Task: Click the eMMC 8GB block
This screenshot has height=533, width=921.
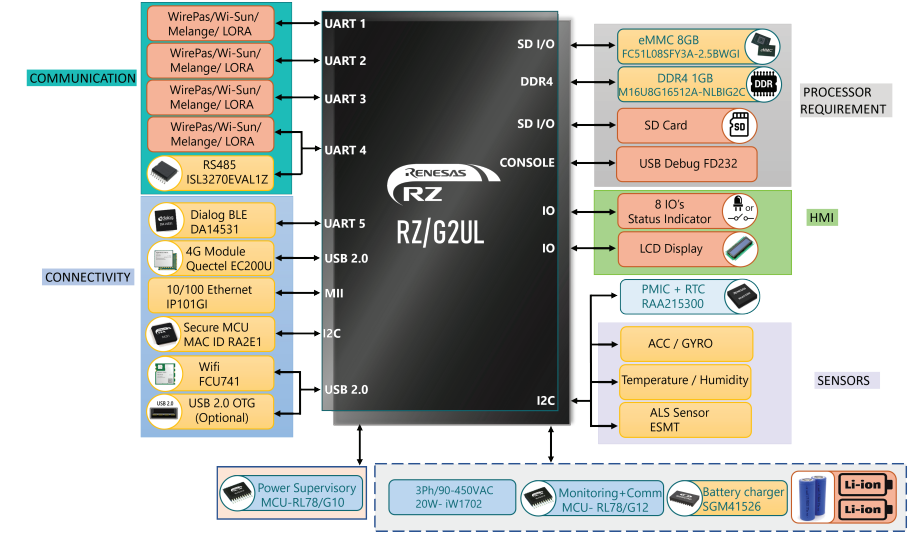Action: (698, 47)
